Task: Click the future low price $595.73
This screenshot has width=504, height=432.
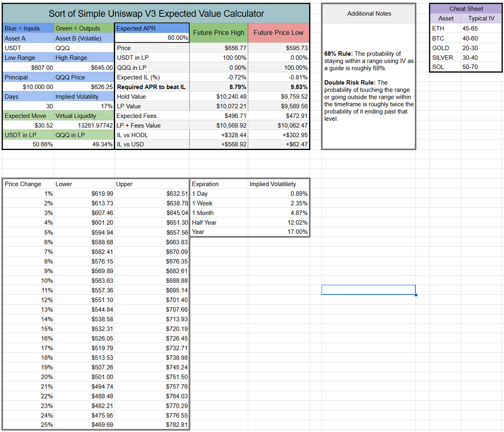Action: 279,48
